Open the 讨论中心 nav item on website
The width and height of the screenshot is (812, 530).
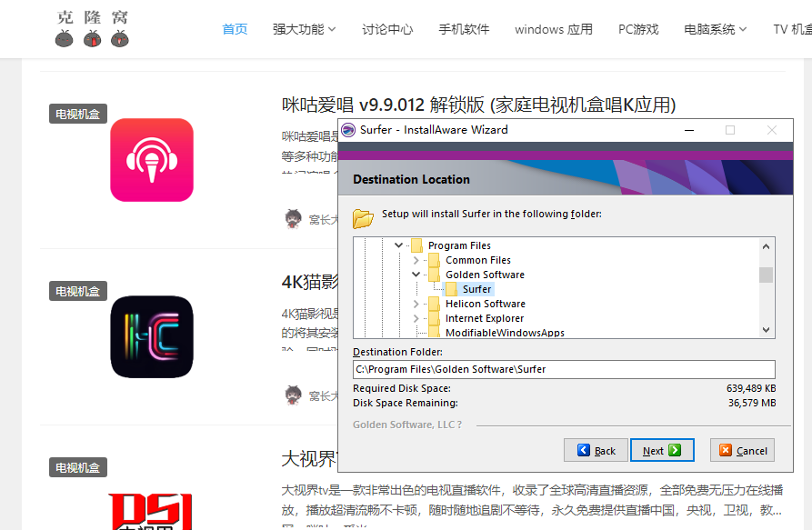tap(387, 29)
